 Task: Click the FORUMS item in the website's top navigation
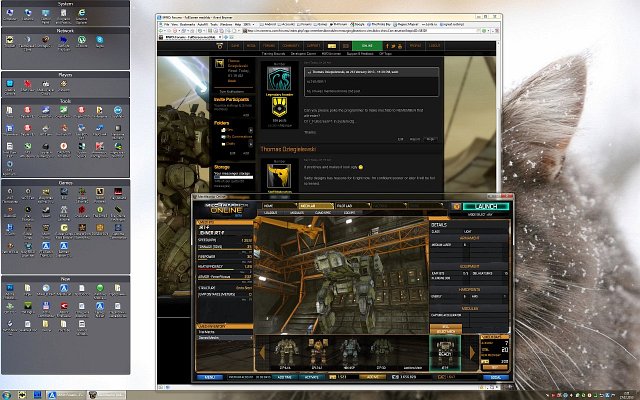269,46
